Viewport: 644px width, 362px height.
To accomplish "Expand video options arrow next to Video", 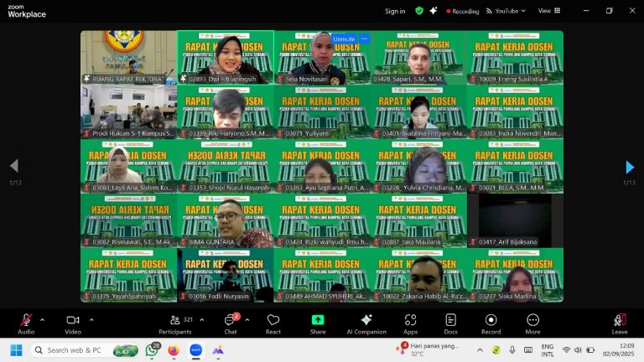I will pos(91,320).
